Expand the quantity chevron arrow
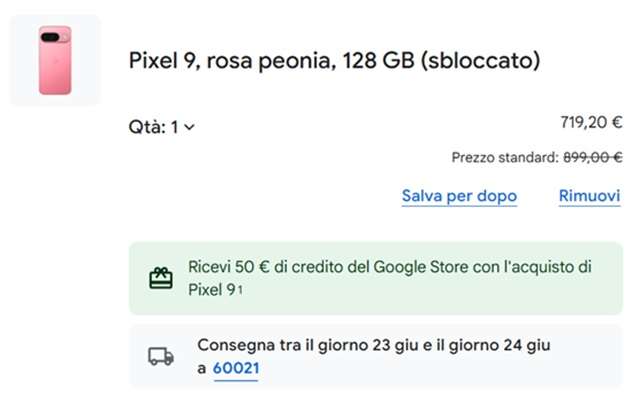Image resolution: width=640 pixels, height=410 pixels. coord(190,127)
